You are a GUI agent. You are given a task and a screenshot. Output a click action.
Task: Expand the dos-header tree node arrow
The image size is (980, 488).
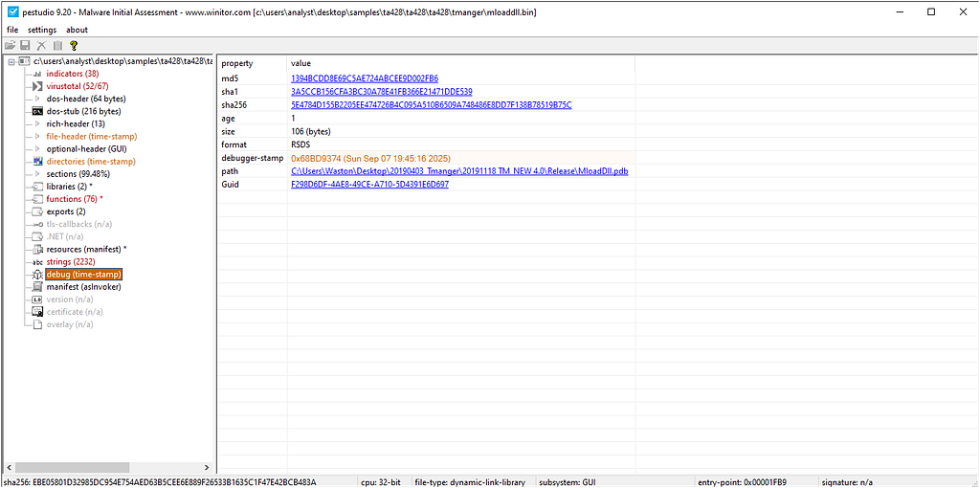pyautogui.click(x=37, y=99)
